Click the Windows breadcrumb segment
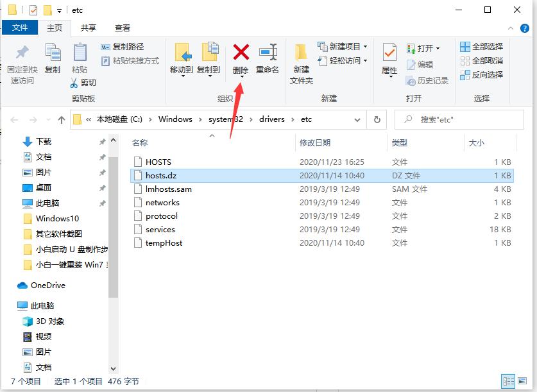 coord(175,119)
